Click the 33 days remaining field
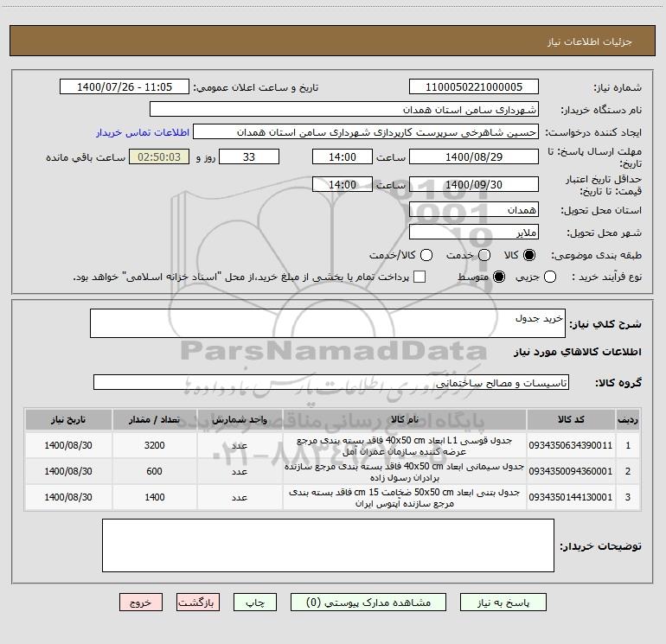This screenshot has height=644, width=666. (249, 156)
